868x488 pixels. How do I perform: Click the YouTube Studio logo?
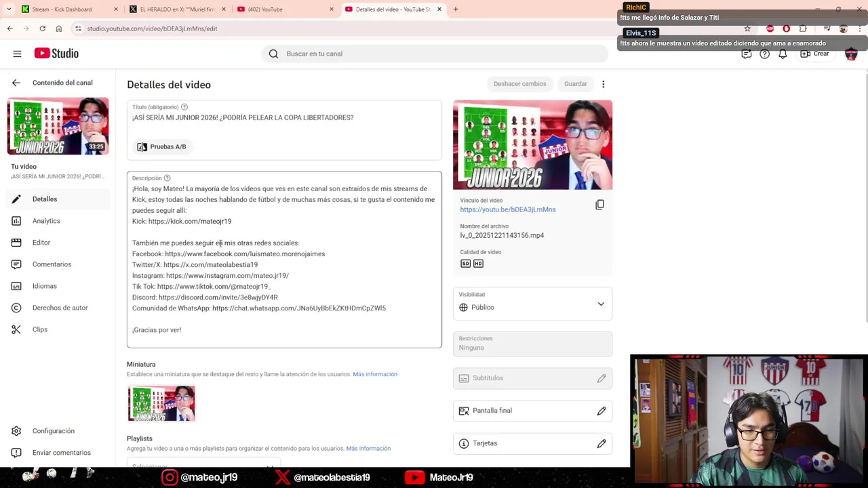point(56,54)
